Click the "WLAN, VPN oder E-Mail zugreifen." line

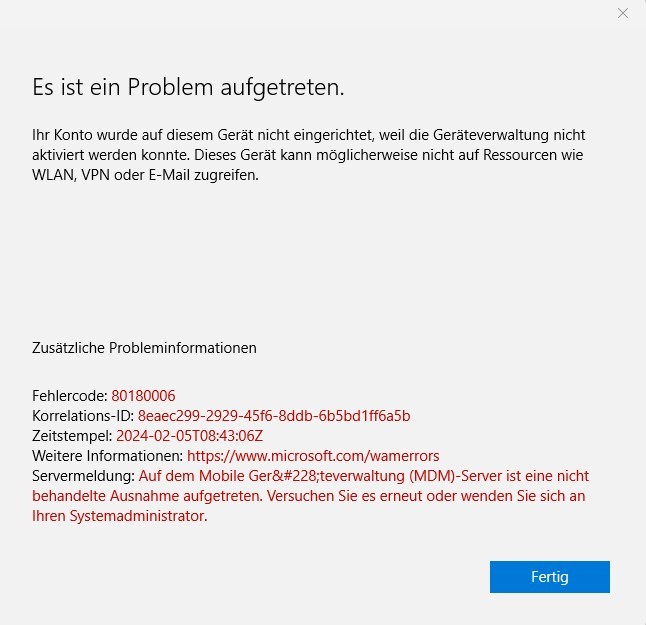tap(145, 175)
